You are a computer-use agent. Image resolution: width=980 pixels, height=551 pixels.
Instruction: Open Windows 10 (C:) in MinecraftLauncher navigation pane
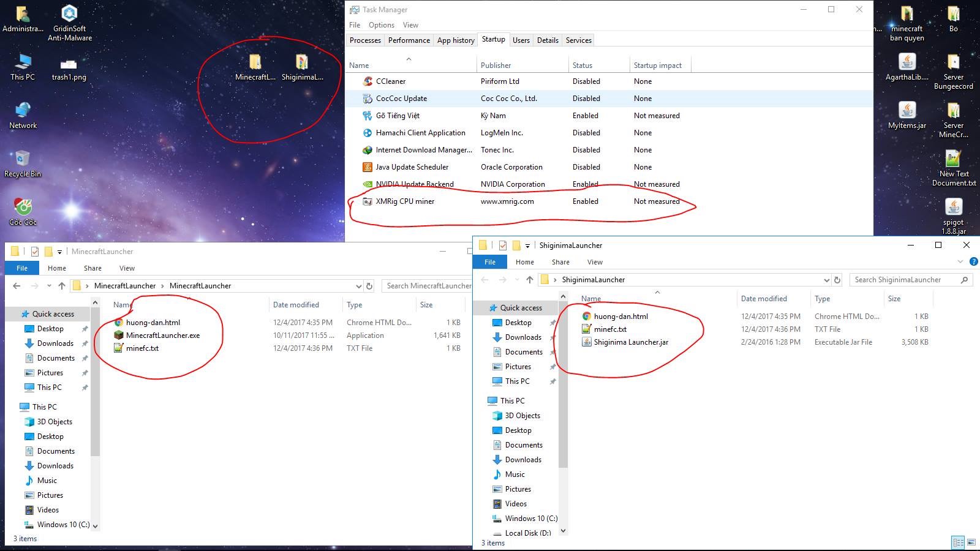click(63, 525)
